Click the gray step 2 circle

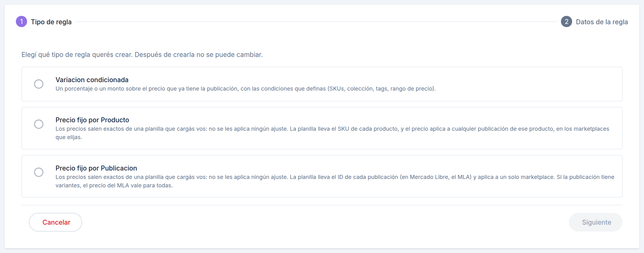(566, 22)
